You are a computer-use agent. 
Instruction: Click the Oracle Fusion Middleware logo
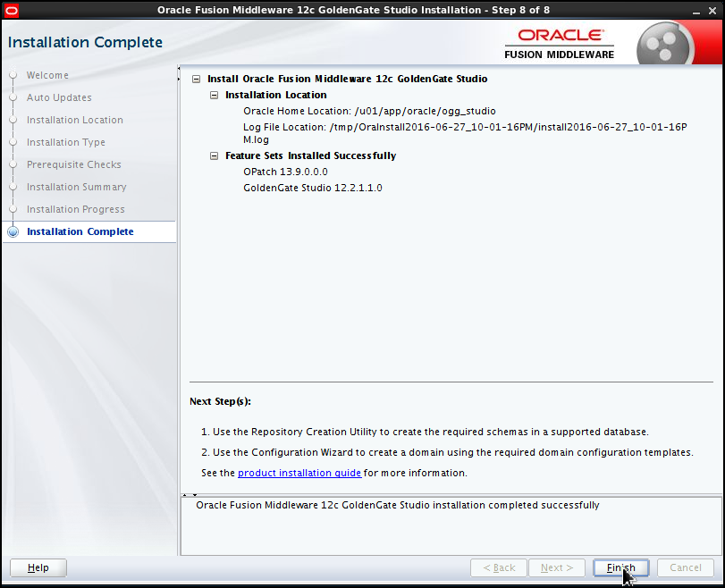click(x=559, y=40)
